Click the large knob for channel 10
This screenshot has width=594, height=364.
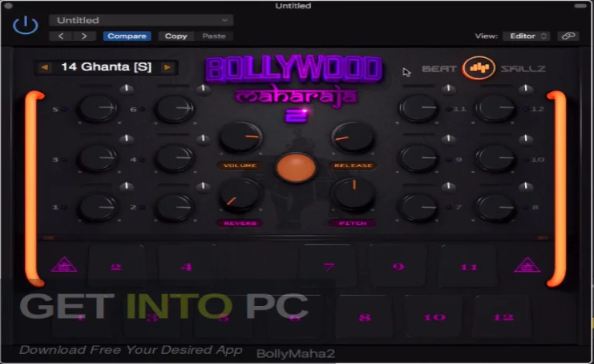coord(496,158)
